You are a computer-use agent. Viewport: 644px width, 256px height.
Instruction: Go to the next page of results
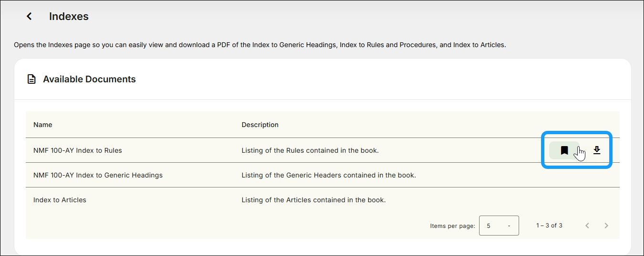pyautogui.click(x=606, y=226)
